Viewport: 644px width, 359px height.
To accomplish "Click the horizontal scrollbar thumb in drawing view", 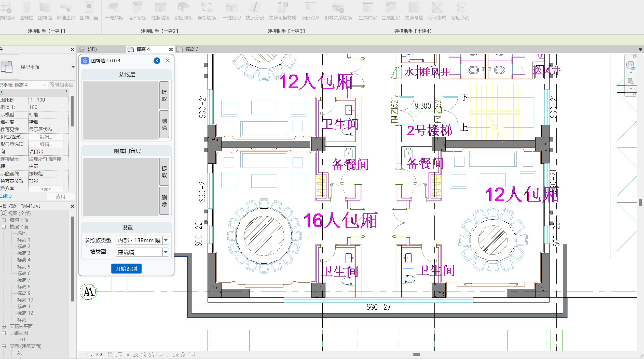I will click(x=417, y=354).
